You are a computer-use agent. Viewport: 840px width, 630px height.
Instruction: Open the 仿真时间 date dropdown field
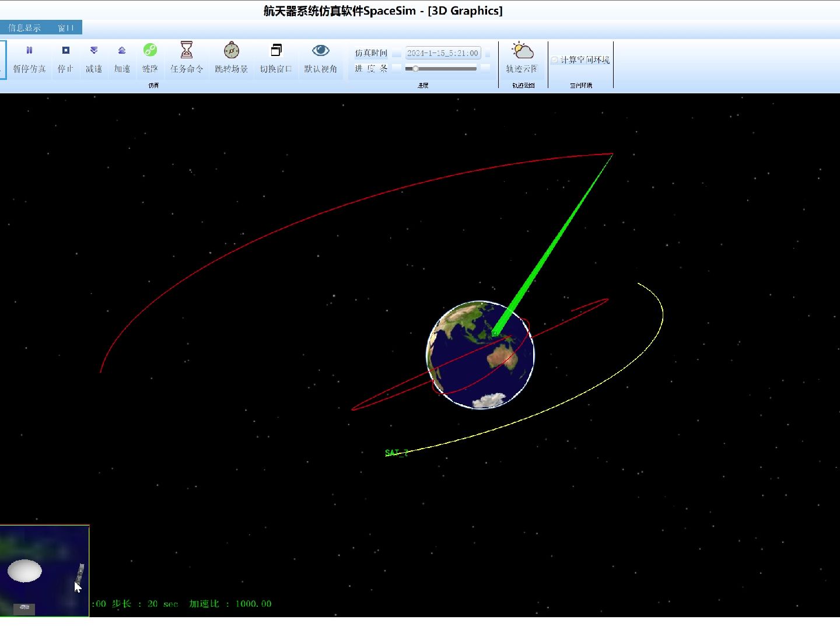tap(442, 52)
